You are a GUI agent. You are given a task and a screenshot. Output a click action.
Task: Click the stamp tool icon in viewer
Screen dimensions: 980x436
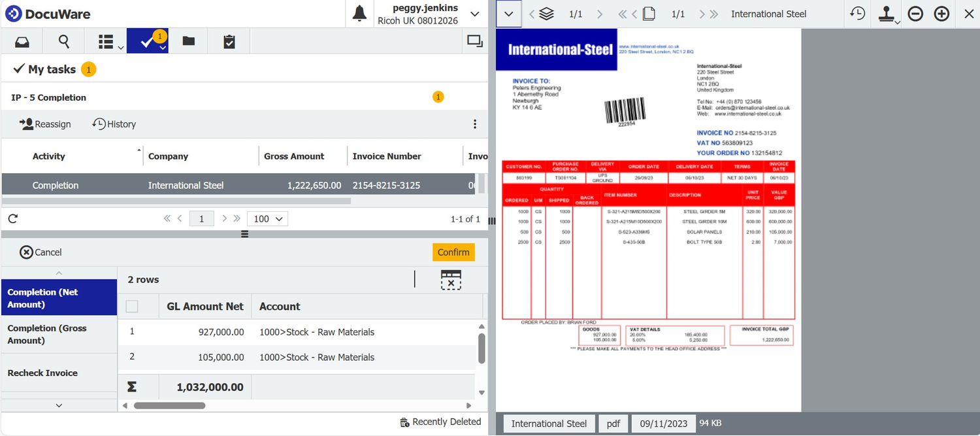pos(886,14)
